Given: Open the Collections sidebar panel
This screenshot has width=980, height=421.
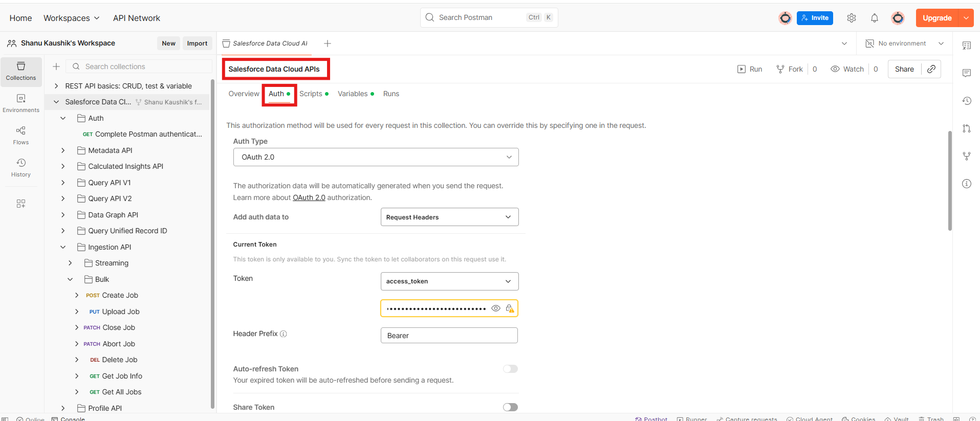Looking at the screenshot, I should pos(21,71).
